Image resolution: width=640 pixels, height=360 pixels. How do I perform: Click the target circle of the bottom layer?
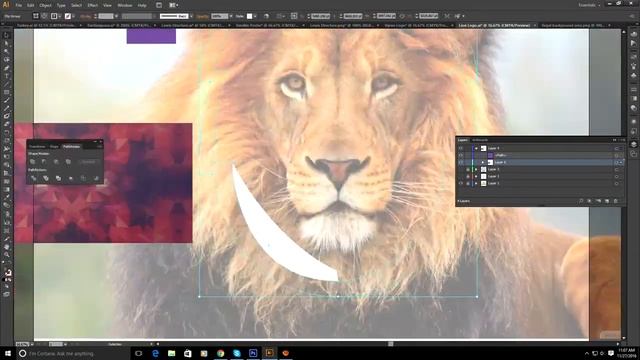(x=616, y=183)
